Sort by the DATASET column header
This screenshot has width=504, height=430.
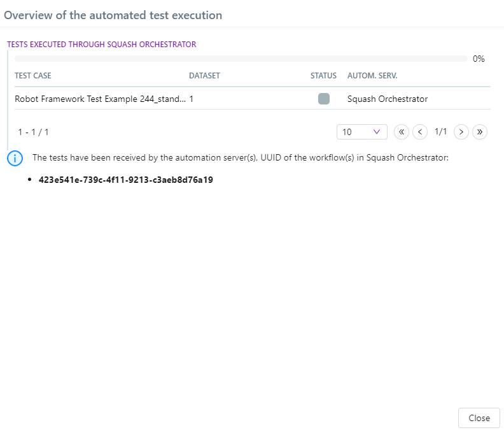click(204, 76)
